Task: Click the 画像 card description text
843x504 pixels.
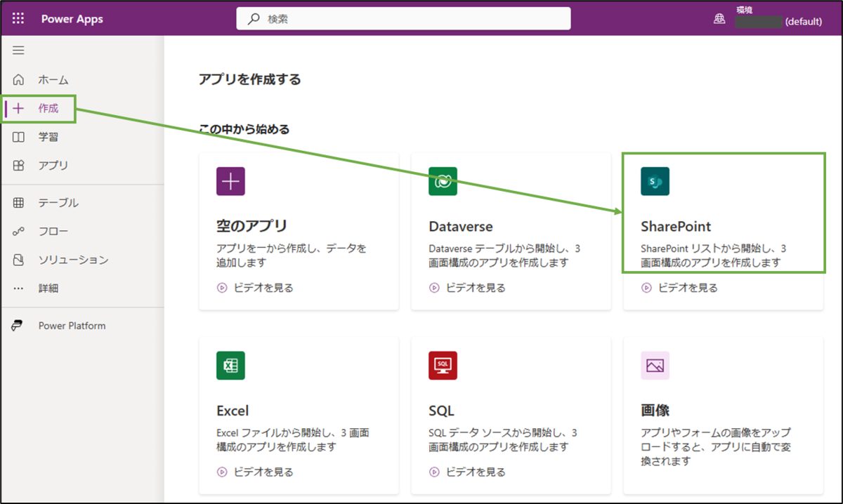Action: point(715,447)
